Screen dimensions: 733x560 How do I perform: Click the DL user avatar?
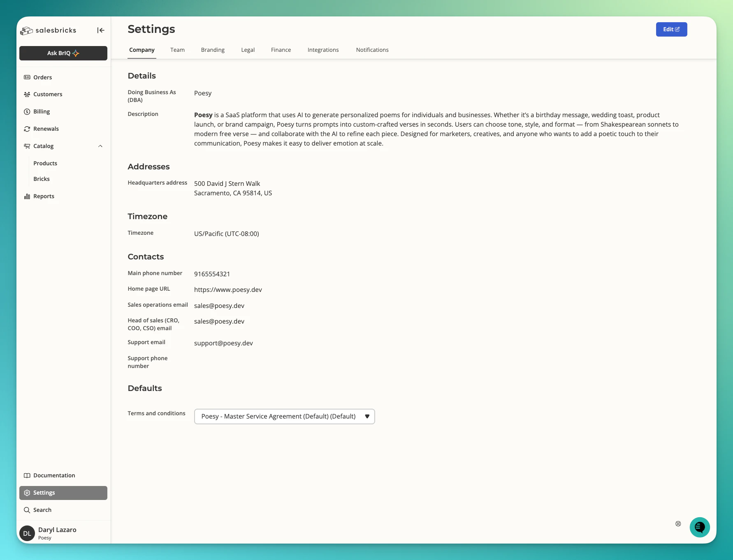(x=27, y=533)
